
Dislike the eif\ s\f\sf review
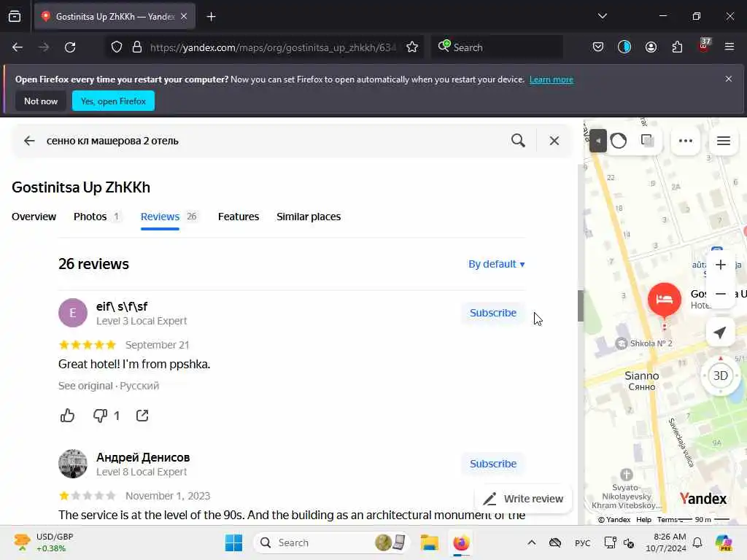[100, 415]
